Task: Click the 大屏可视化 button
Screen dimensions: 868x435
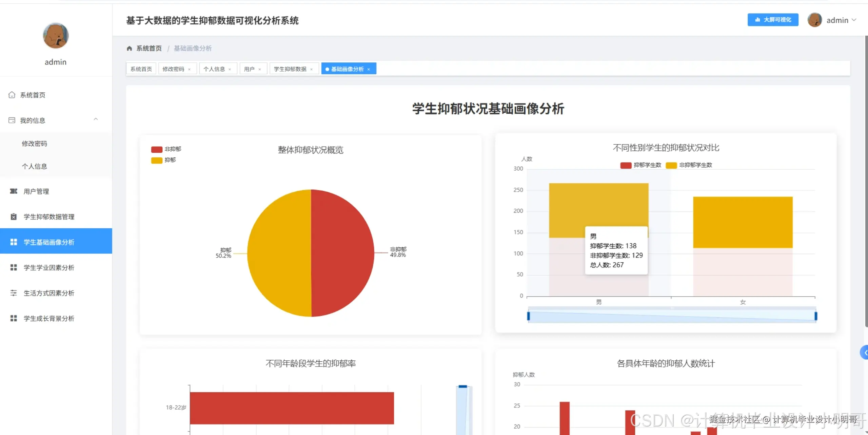Action: click(x=773, y=20)
